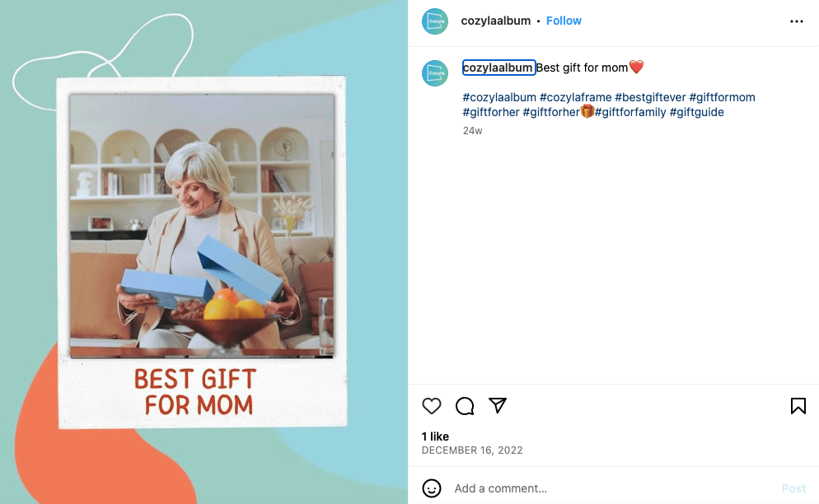Open the #giftforfamily hashtag

pos(630,112)
